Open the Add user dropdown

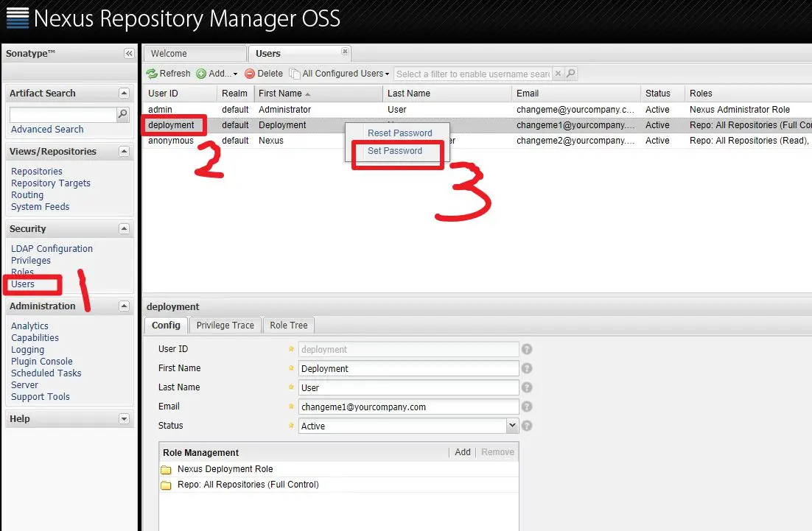click(217, 74)
